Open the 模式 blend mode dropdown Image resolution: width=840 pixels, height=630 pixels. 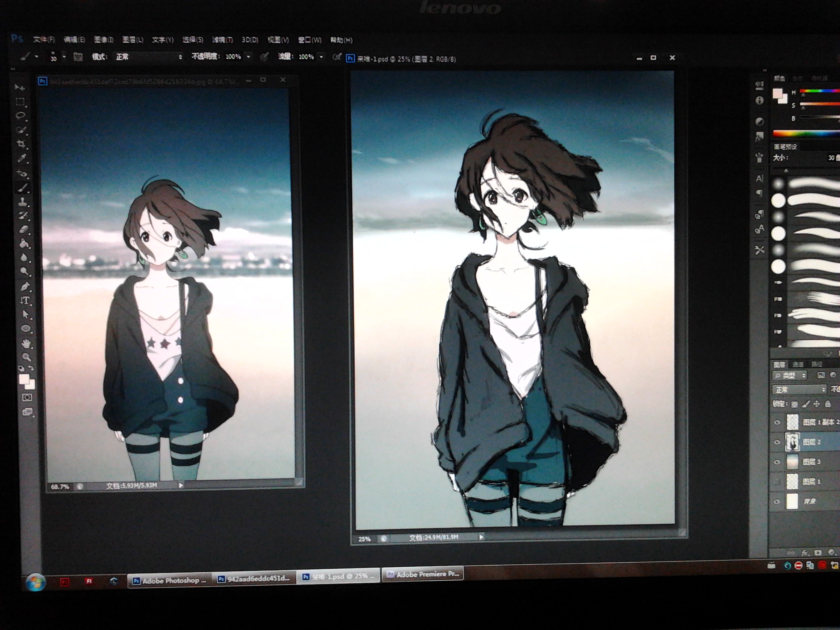tap(148, 57)
